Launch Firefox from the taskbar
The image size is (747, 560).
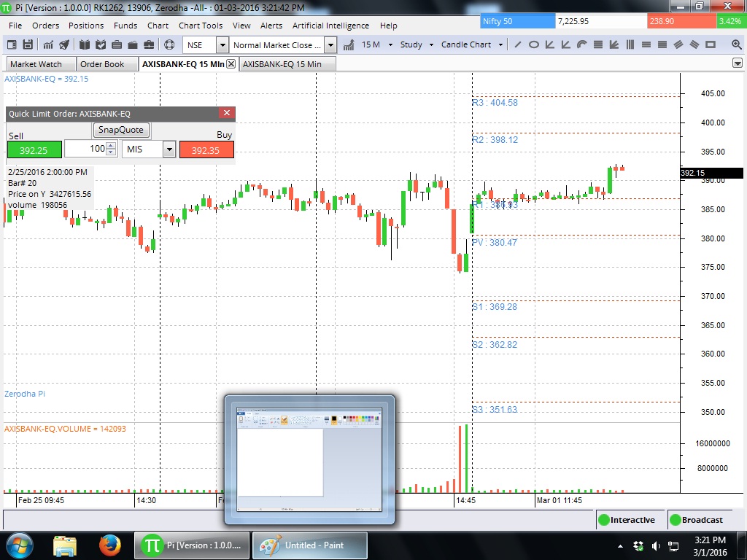(110, 545)
